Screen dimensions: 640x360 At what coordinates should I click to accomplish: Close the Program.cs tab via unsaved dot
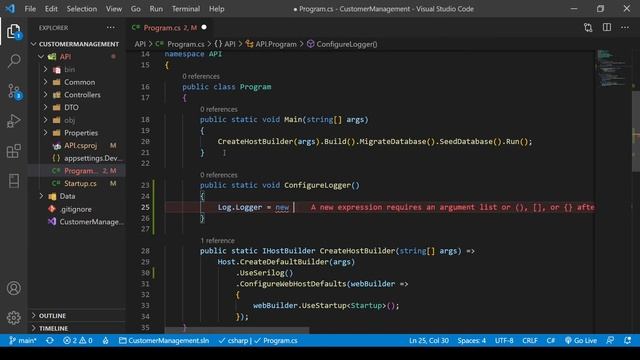click(204, 27)
